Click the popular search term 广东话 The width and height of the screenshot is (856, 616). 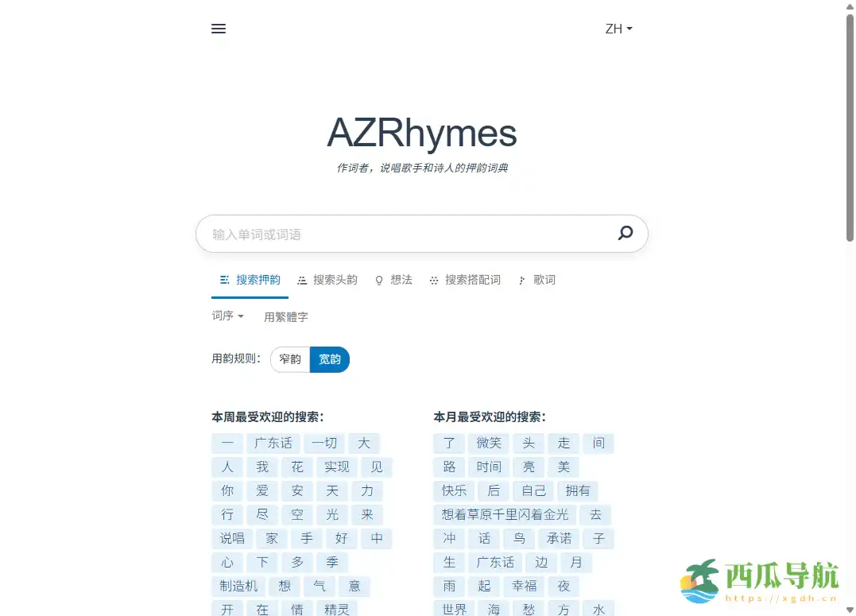pyautogui.click(x=273, y=443)
